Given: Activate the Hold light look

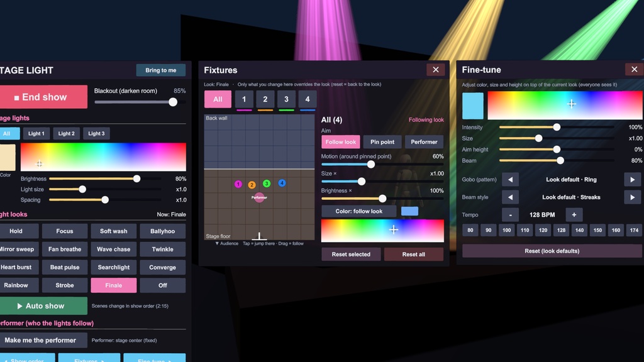Looking at the screenshot, I should point(16,231).
